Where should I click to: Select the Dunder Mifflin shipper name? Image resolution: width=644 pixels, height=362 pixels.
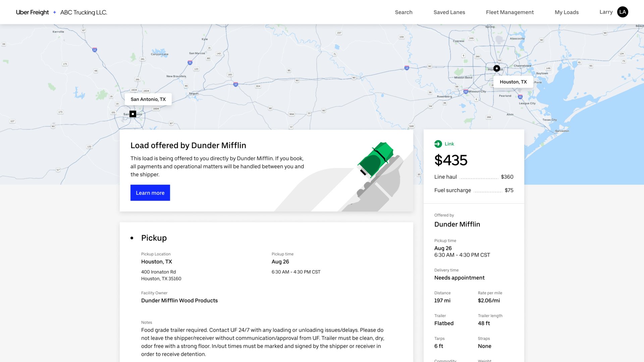457,224
